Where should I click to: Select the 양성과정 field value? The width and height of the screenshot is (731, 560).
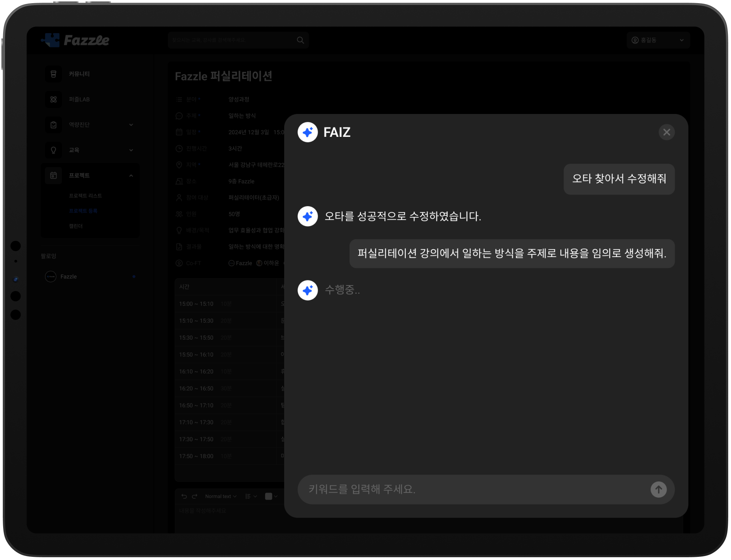click(x=239, y=99)
